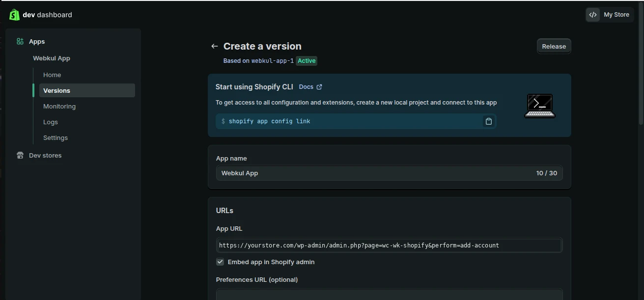Click the code brackets icon by My Store
This screenshot has width=644, height=300.
tap(593, 15)
